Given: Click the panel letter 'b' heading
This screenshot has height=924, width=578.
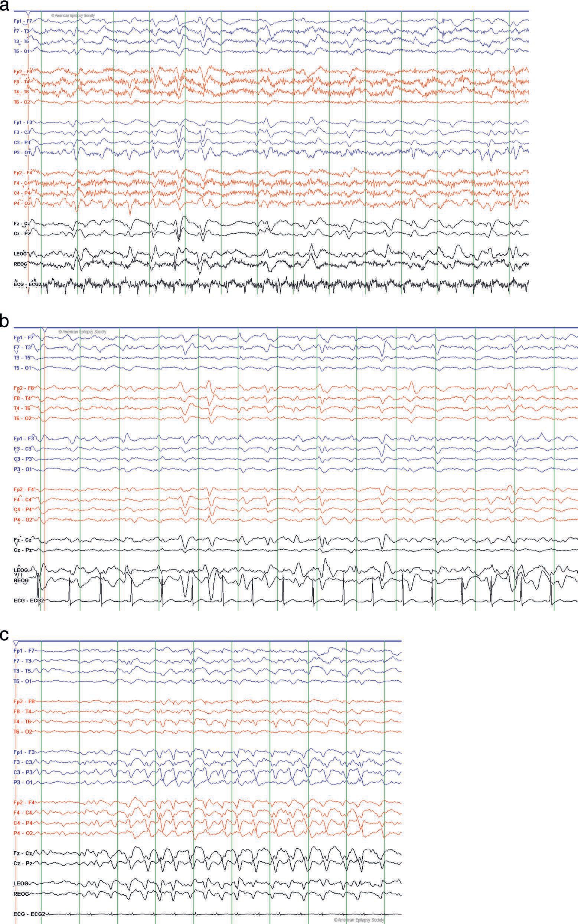Looking at the screenshot, I should click(x=4, y=320).
